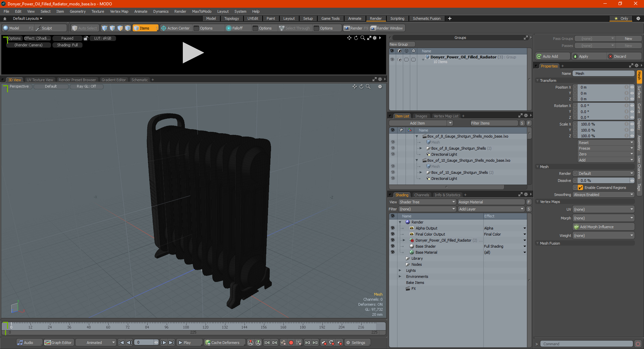
Task: Reset render preview with refresh icon
Action: tap(356, 38)
